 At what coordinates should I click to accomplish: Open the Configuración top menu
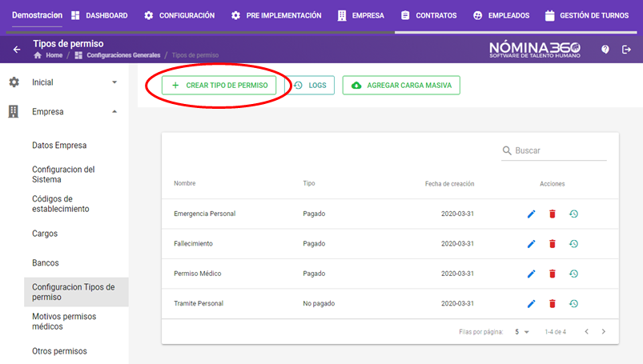click(x=179, y=15)
